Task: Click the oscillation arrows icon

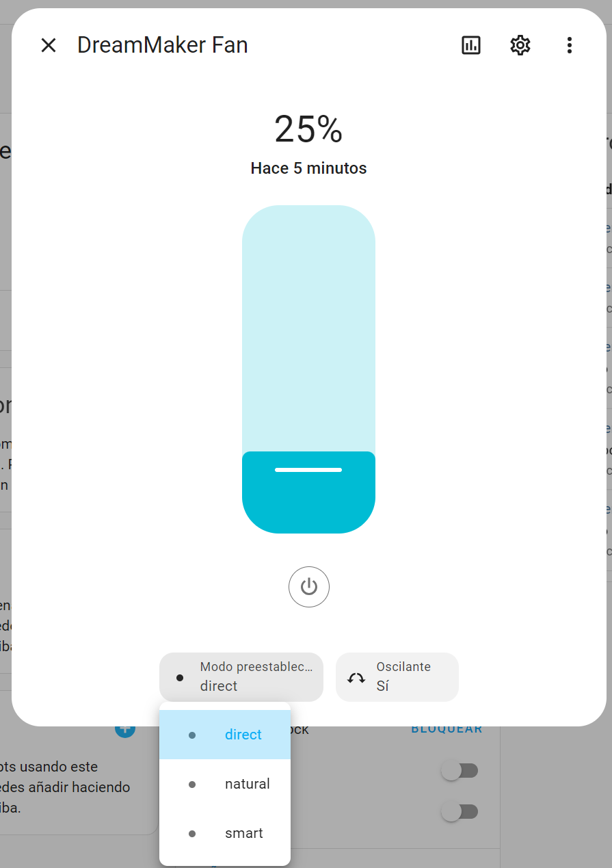Action: [x=356, y=678]
